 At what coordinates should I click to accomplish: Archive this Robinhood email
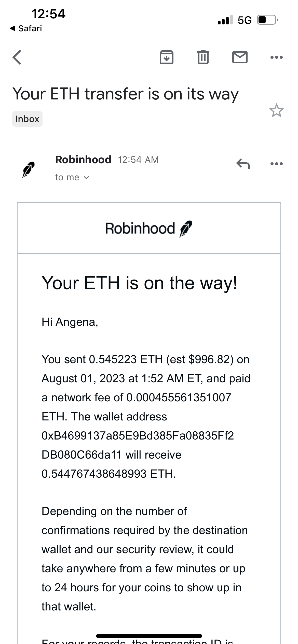coord(166,57)
